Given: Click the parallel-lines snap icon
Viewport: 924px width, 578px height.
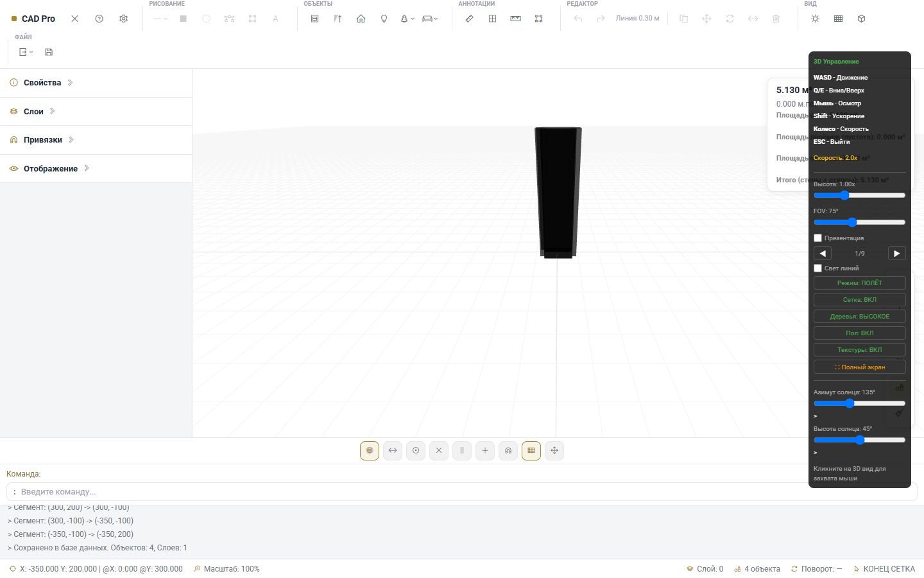Looking at the screenshot, I should pos(462,451).
